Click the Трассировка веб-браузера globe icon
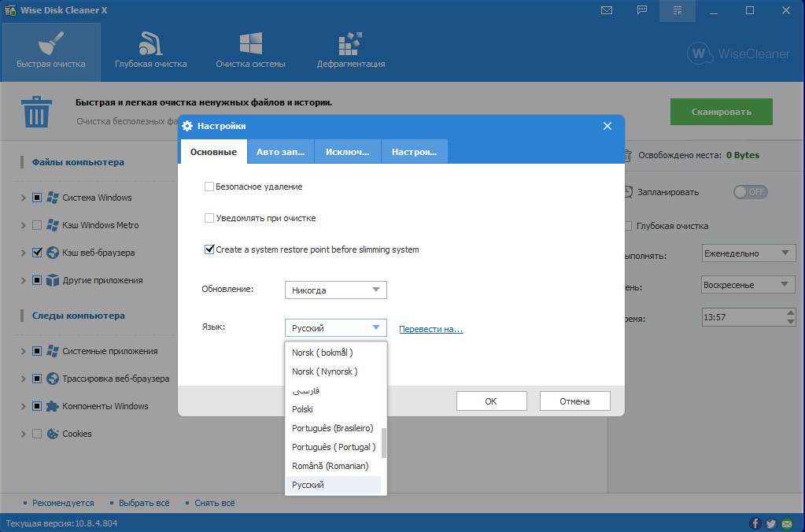The width and height of the screenshot is (805, 532). (53, 379)
